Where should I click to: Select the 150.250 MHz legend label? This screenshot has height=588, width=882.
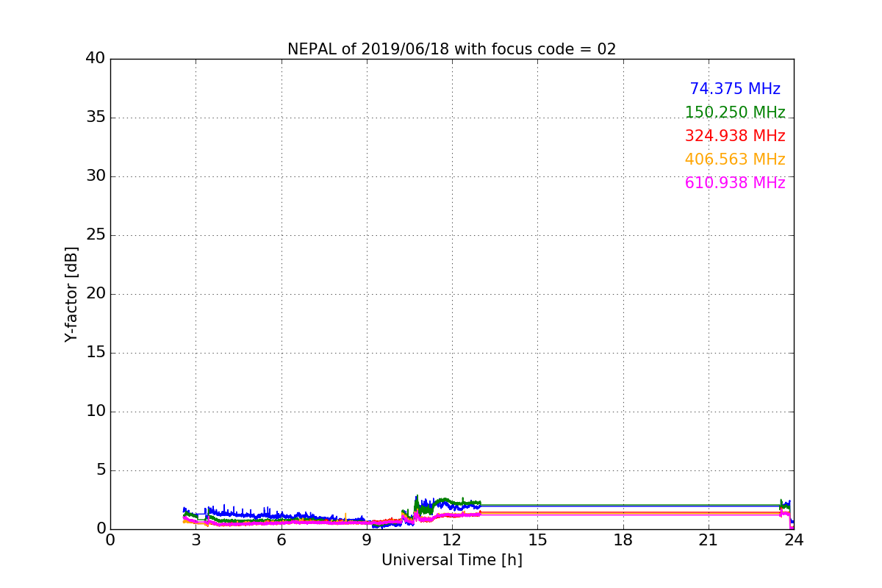click(x=735, y=112)
